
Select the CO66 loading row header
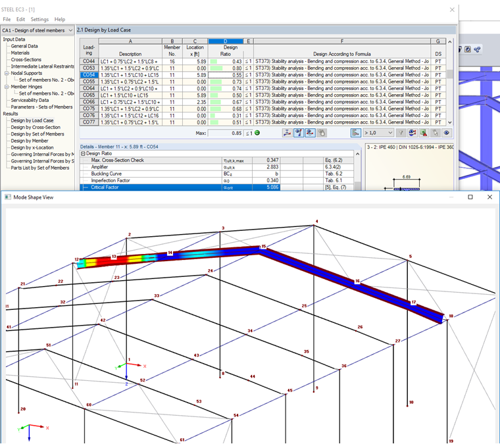coord(89,102)
